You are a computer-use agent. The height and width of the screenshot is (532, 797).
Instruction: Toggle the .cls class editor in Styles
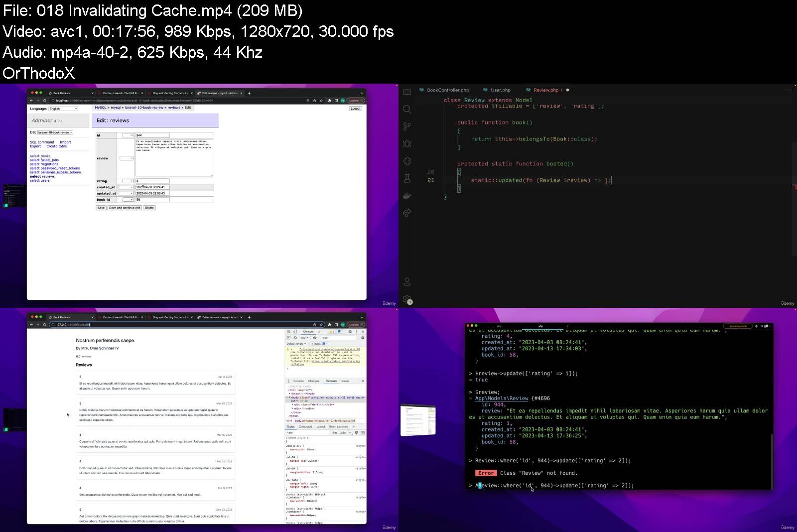(x=343, y=433)
